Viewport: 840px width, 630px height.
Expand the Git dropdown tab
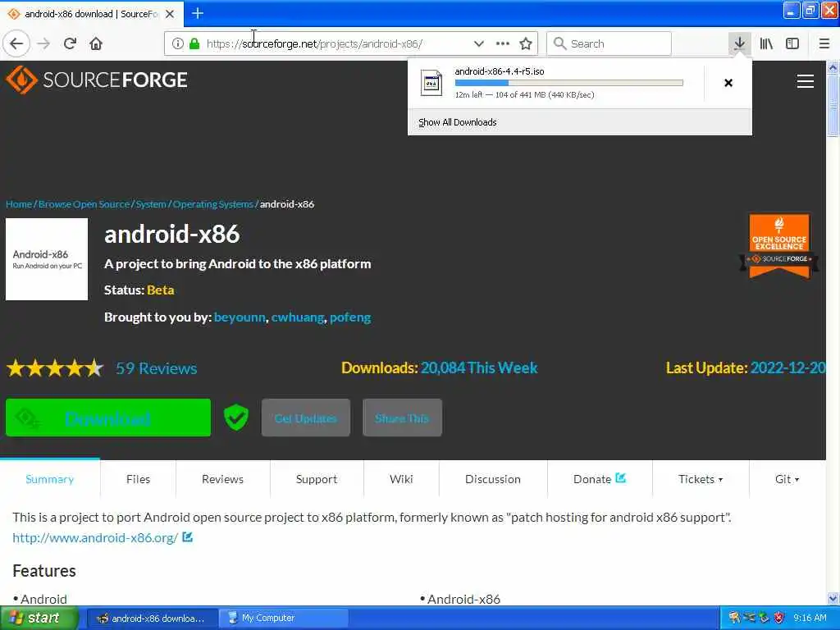(x=787, y=479)
